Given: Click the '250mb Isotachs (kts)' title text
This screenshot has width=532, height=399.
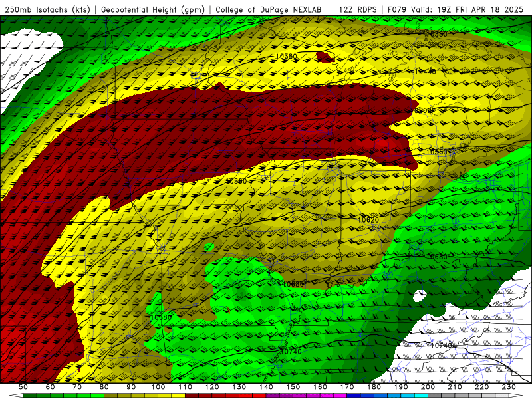Looking at the screenshot, I should pyautogui.click(x=48, y=9).
